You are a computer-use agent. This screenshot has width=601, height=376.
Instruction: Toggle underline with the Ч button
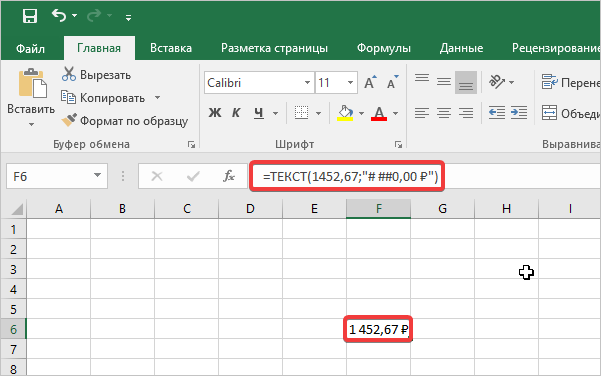click(259, 113)
